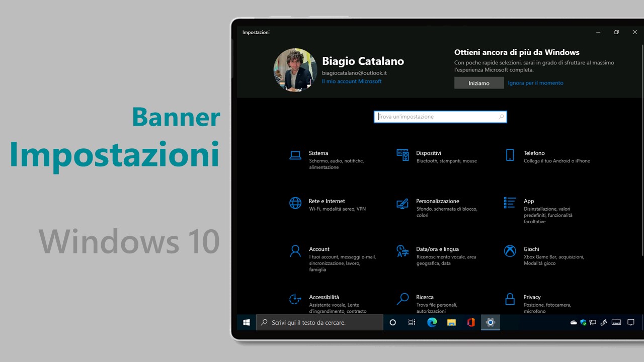Image resolution: width=644 pixels, height=362 pixels.
Task: Click the Privacy category title
Action: click(x=532, y=297)
